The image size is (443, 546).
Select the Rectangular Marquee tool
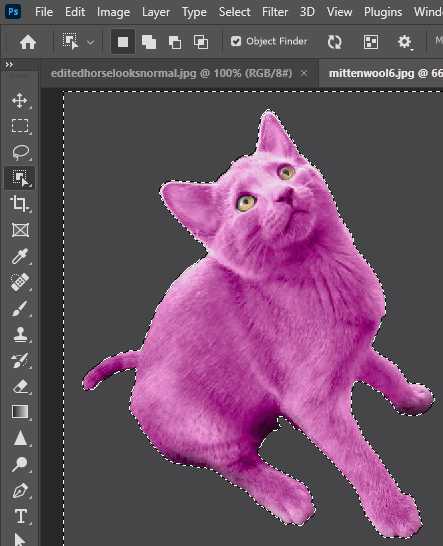point(20,126)
